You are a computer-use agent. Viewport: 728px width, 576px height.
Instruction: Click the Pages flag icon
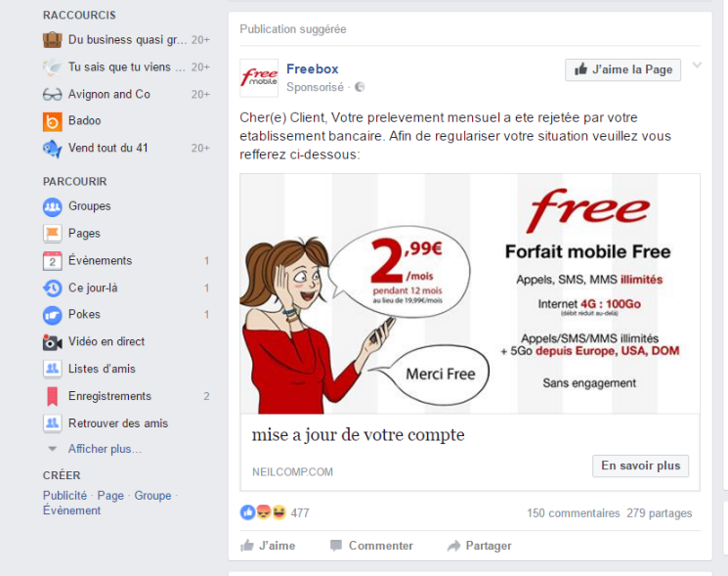53,233
